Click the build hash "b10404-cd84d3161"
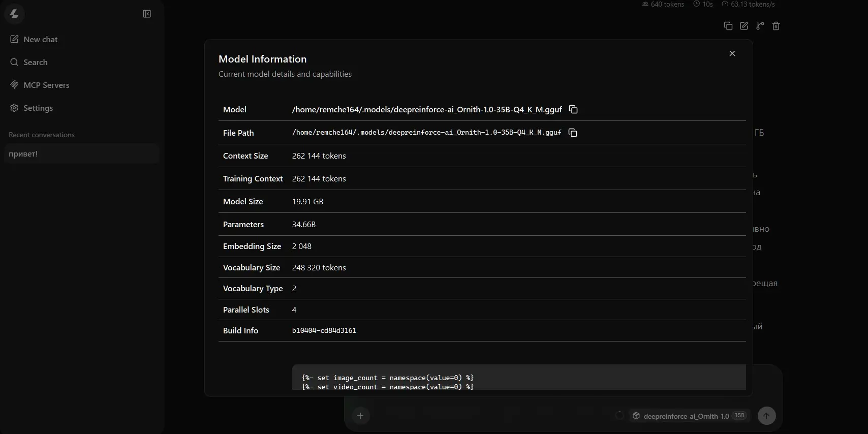Image resolution: width=868 pixels, height=434 pixels. 324,330
